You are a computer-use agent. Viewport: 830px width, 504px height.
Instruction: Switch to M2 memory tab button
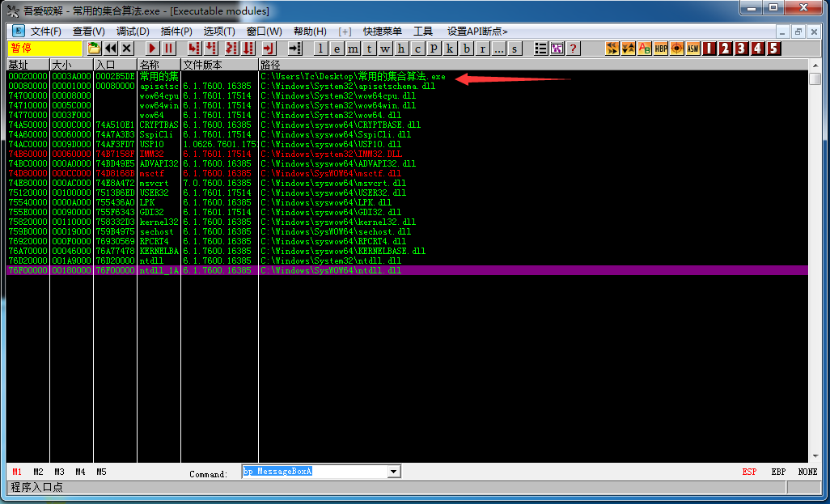tap(38, 472)
